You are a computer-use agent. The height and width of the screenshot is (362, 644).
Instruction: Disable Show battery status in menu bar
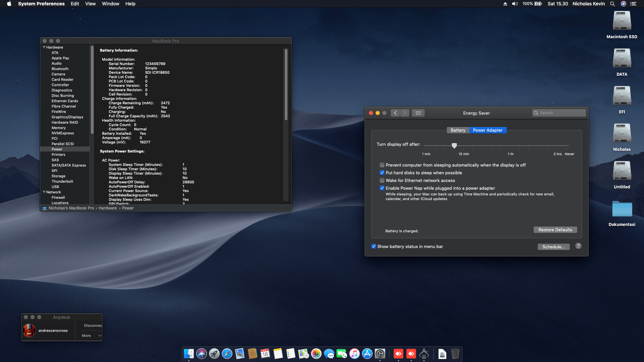point(374,246)
